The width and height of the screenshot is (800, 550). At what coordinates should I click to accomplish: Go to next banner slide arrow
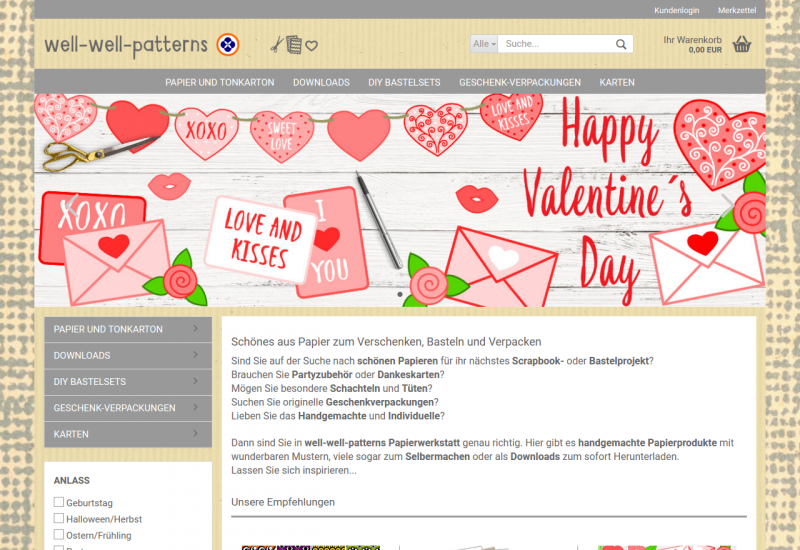point(729,203)
